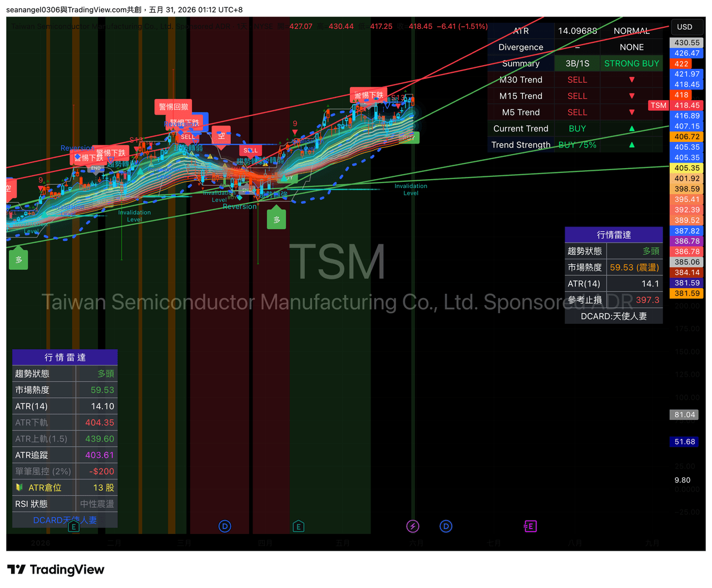The width and height of the screenshot is (712, 588).
Task: Click SELL in the M15 Trend row
Action: [x=577, y=96]
